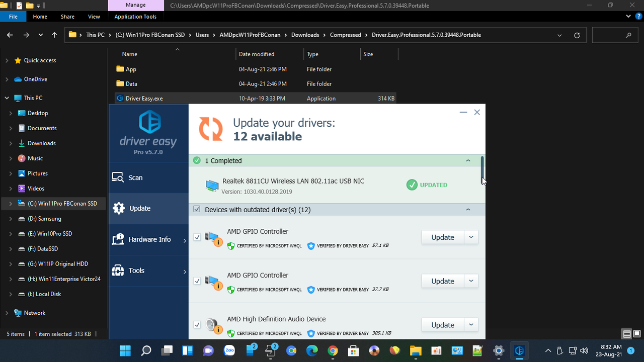
Task: Expand Quick access in Explorer tree
Action: (7, 60)
